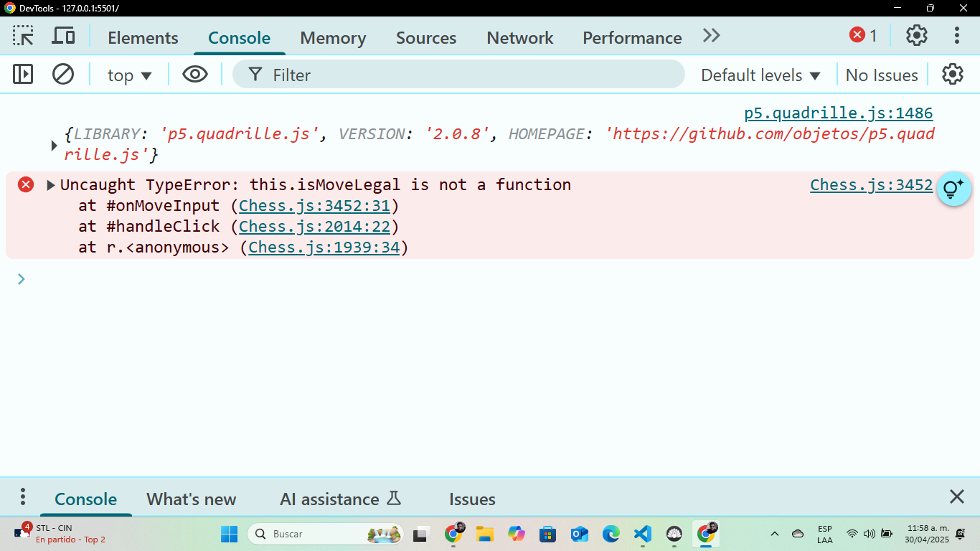Screen dimensions: 980x551
Task: Switch to the Console tab at top
Action: (x=239, y=37)
